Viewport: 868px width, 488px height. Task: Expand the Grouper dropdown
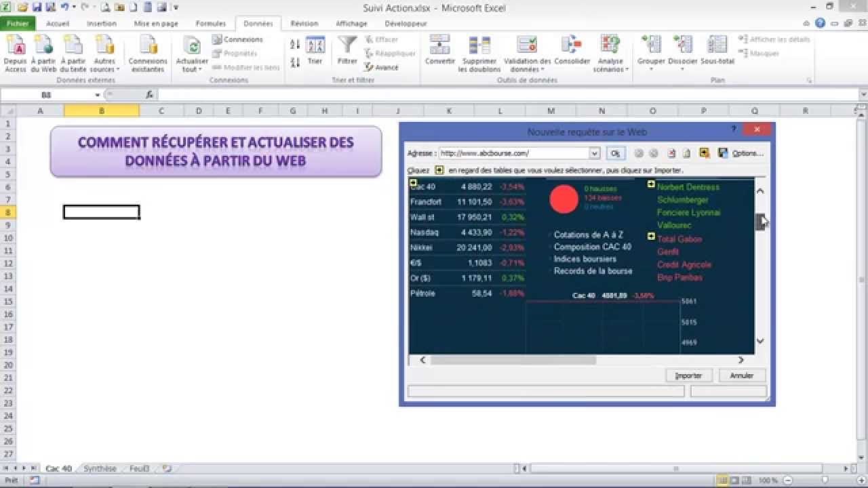(x=650, y=68)
